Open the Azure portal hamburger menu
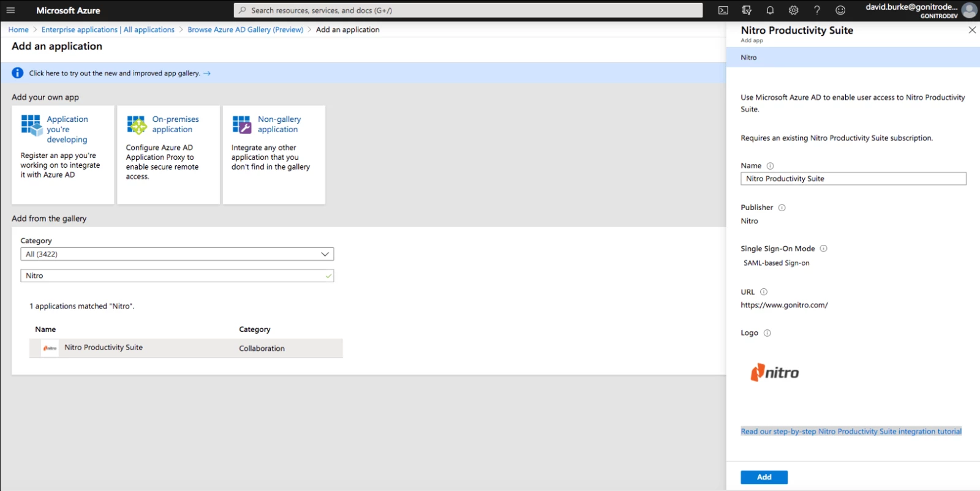 tap(10, 10)
